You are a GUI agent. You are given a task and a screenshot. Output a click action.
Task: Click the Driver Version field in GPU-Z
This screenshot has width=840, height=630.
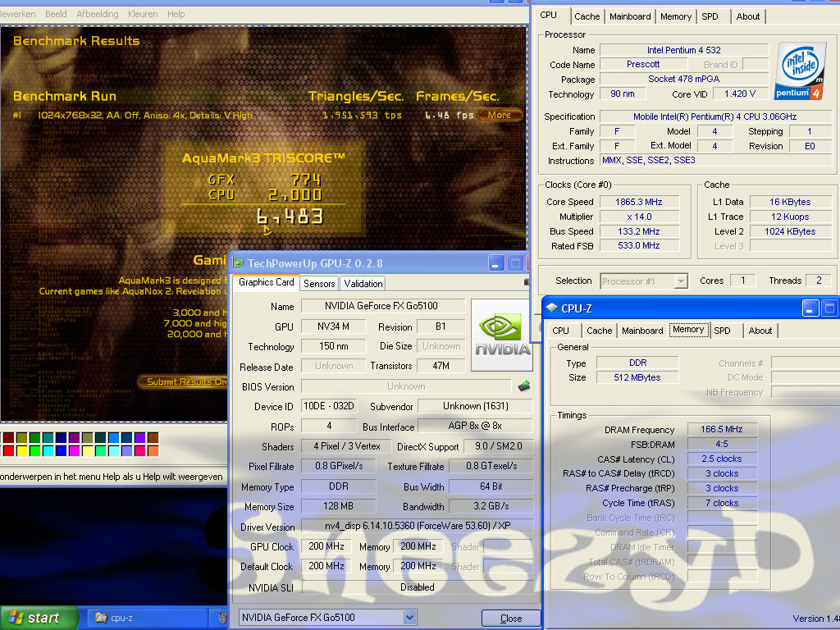[x=418, y=526]
